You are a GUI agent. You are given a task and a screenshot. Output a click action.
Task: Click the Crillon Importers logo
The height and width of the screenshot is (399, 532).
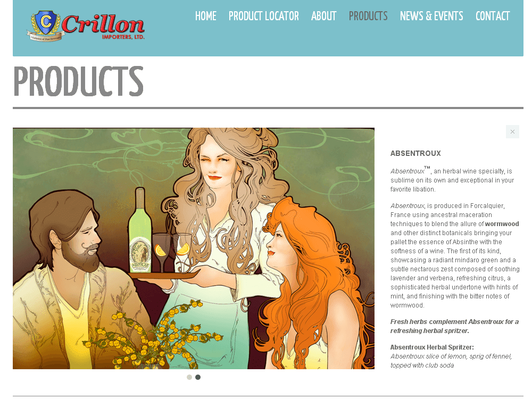tap(86, 26)
